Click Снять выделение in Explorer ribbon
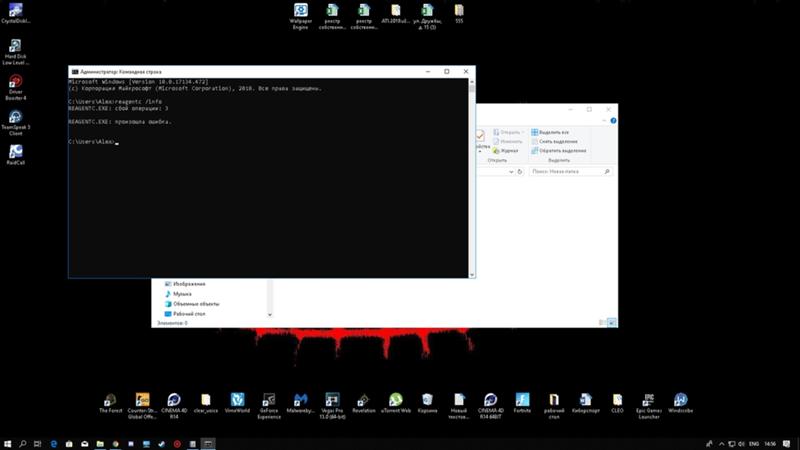The width and height of the screenshot is (800, 450). pos(554,141)
